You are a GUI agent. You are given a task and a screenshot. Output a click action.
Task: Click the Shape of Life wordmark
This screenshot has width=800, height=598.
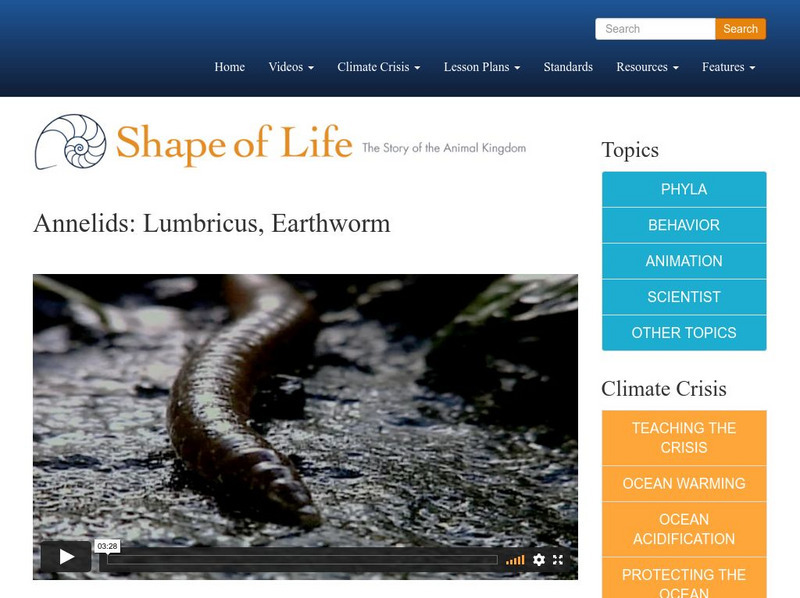click(x=235, y=144)
